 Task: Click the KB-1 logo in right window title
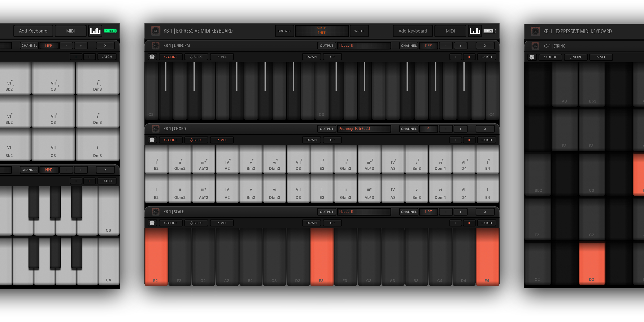[535, 31]
